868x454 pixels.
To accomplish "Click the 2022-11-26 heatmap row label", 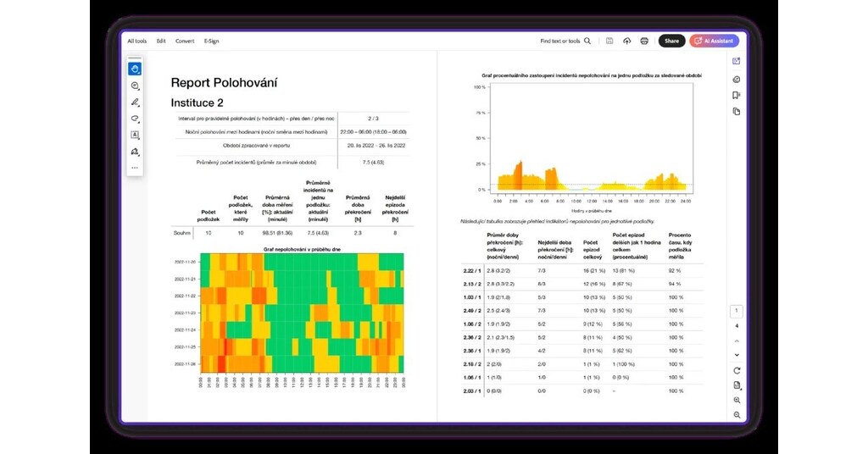I will (x=185, y=364).
